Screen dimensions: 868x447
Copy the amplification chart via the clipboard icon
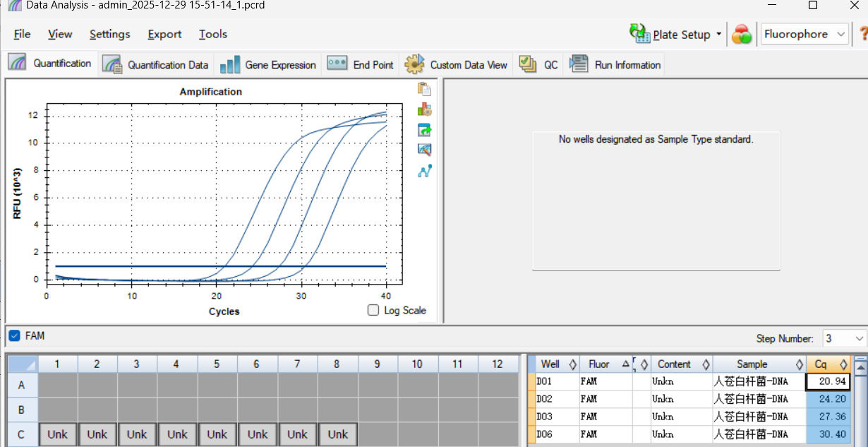(x=424, y=89)
